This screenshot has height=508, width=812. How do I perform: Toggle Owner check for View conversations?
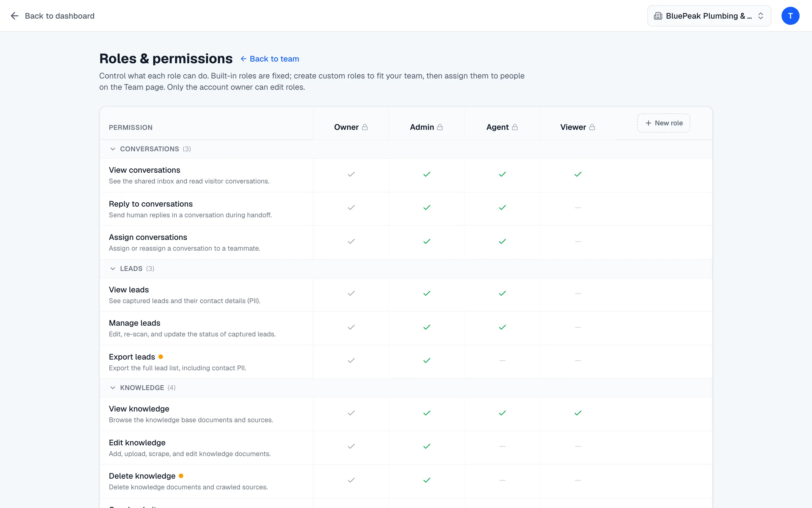tap(351, 174)
